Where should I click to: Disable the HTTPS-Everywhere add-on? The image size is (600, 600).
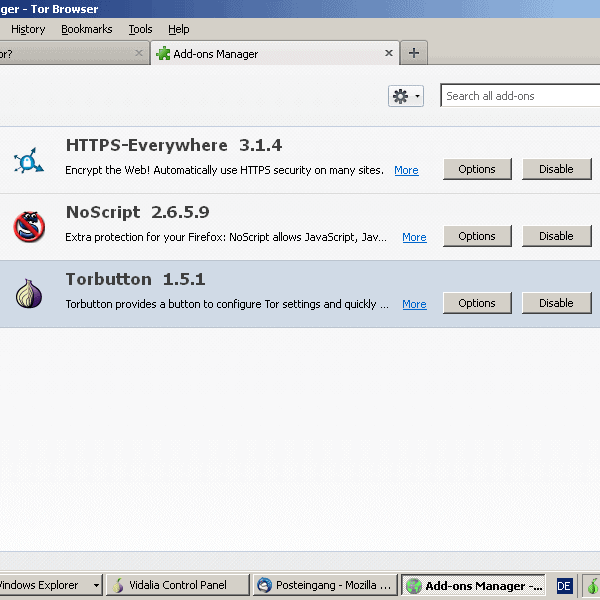point(557,169)
